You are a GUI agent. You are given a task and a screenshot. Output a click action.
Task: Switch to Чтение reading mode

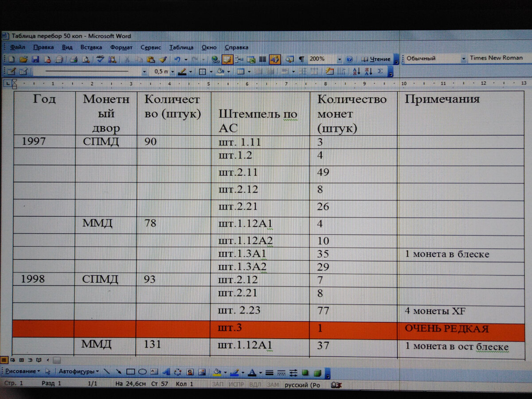376,59
